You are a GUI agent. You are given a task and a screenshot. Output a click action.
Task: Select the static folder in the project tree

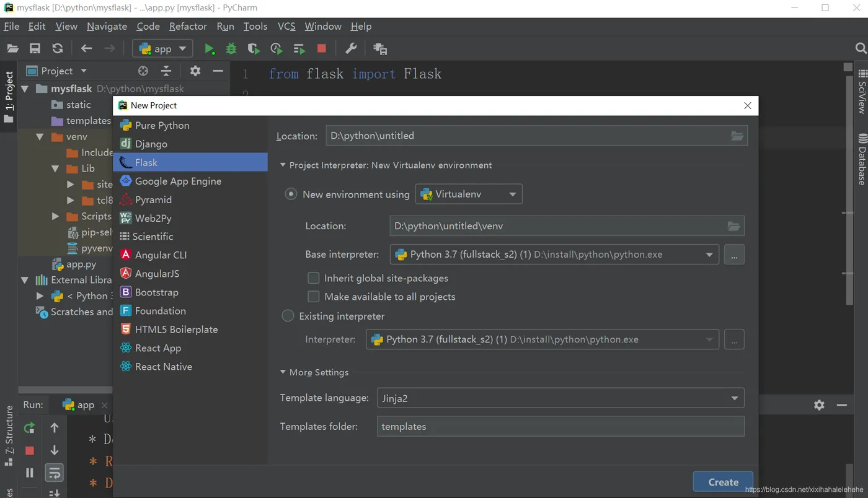coord(78,105)
